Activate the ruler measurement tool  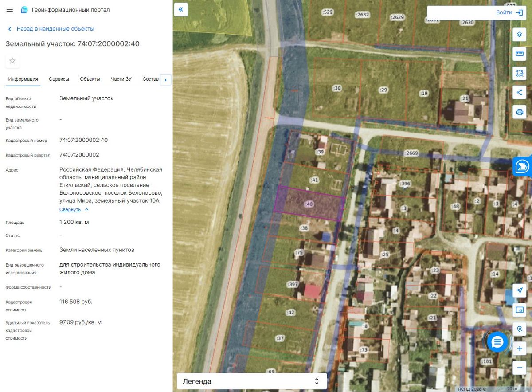[520, 54]
